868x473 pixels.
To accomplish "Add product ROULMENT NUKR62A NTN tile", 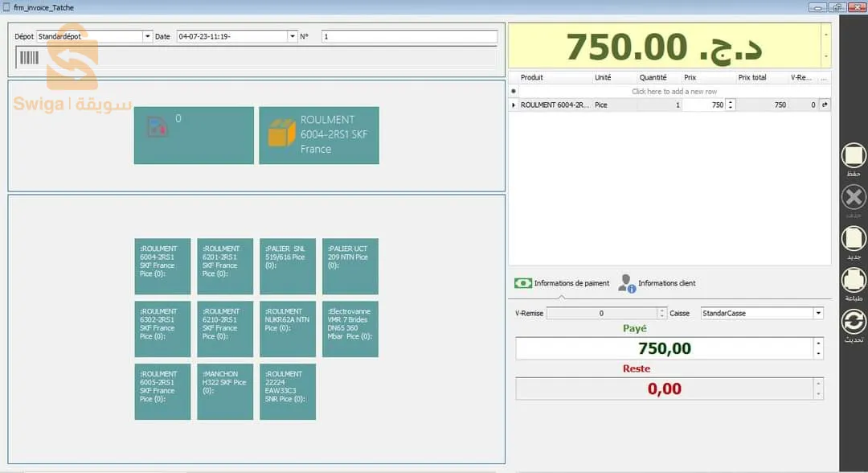I will click(x=288, y=329).
